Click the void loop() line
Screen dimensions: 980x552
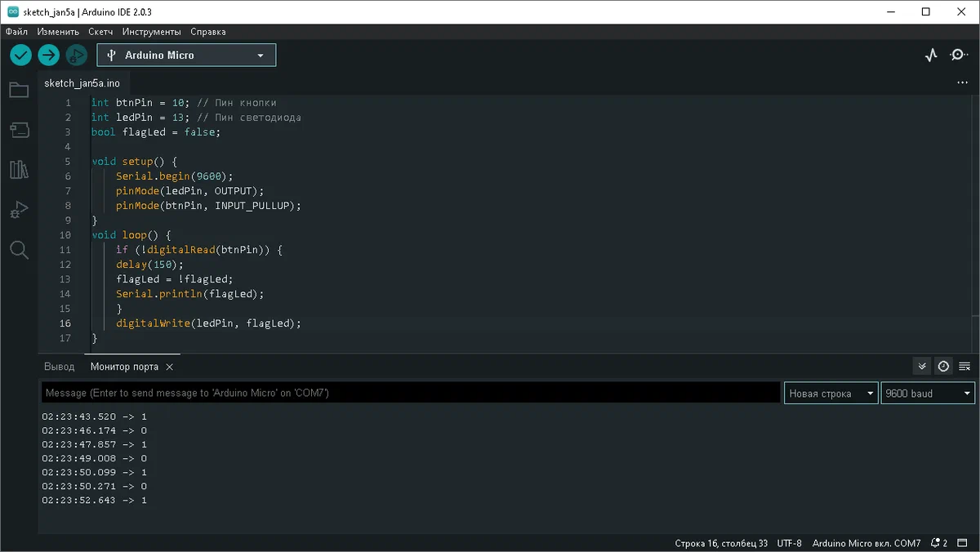pos(131,235)
